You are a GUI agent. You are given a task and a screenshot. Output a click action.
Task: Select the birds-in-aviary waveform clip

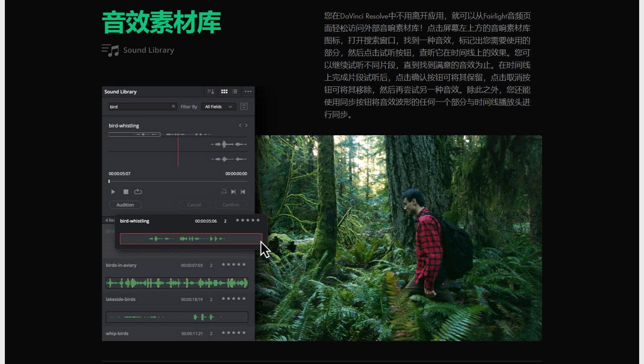point(177,283)
